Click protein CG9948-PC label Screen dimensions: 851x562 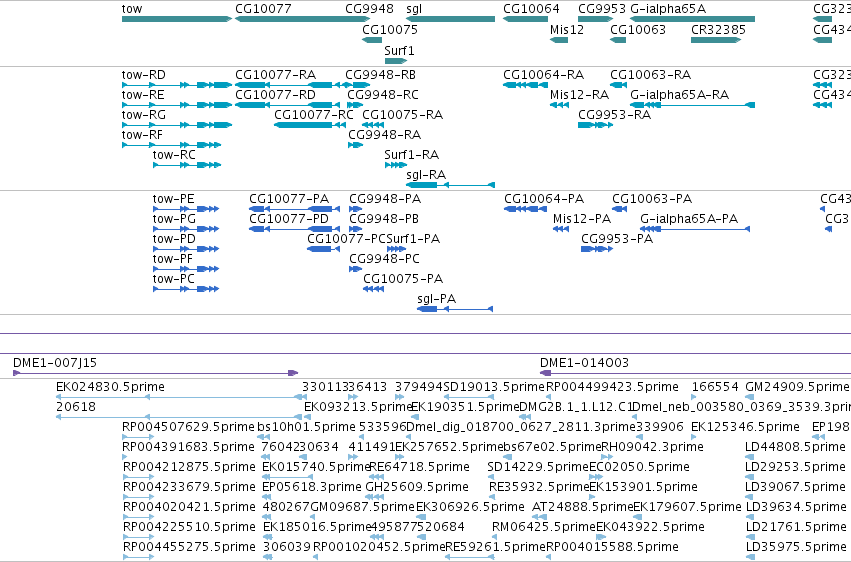(385, 259)
